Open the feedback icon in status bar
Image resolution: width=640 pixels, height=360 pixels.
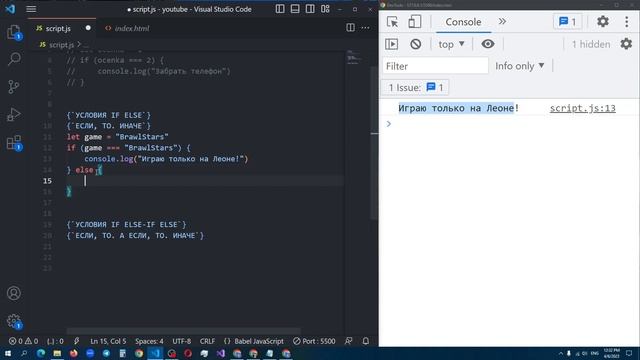pos(349,341)
